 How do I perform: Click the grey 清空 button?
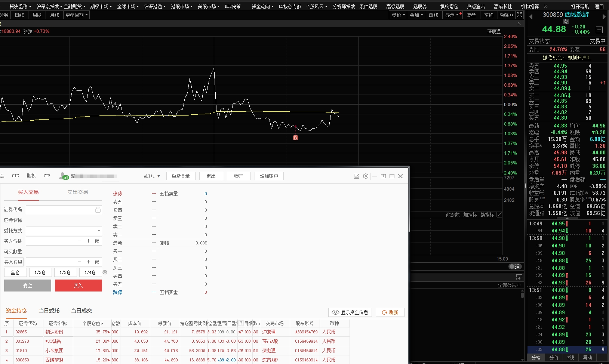click(x=28, y=286)
